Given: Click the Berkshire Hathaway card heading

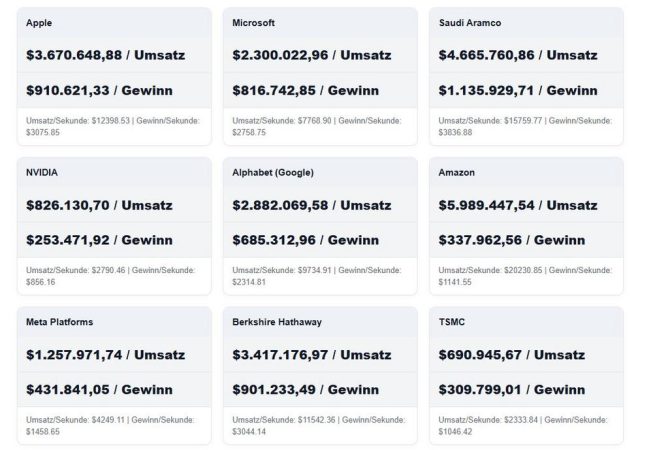Looking at the screenshot, I should (x=279, y=323).
